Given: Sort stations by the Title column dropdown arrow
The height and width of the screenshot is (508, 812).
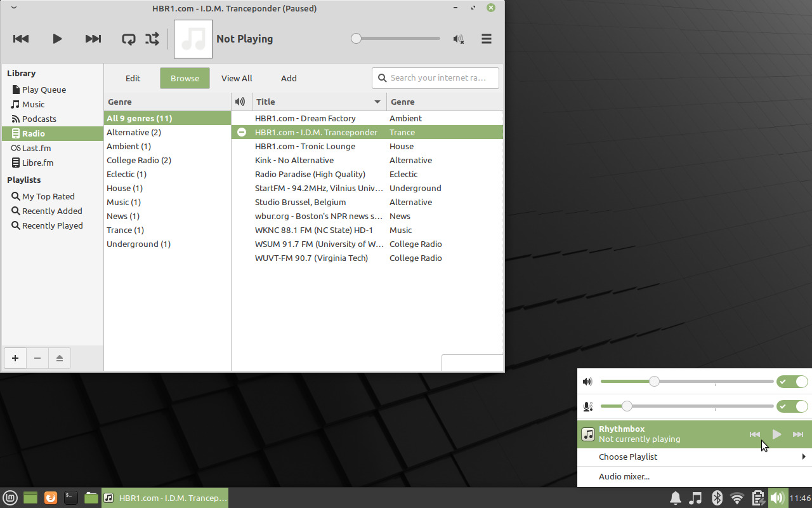Looking at the screenshot, I should (377, 102).
